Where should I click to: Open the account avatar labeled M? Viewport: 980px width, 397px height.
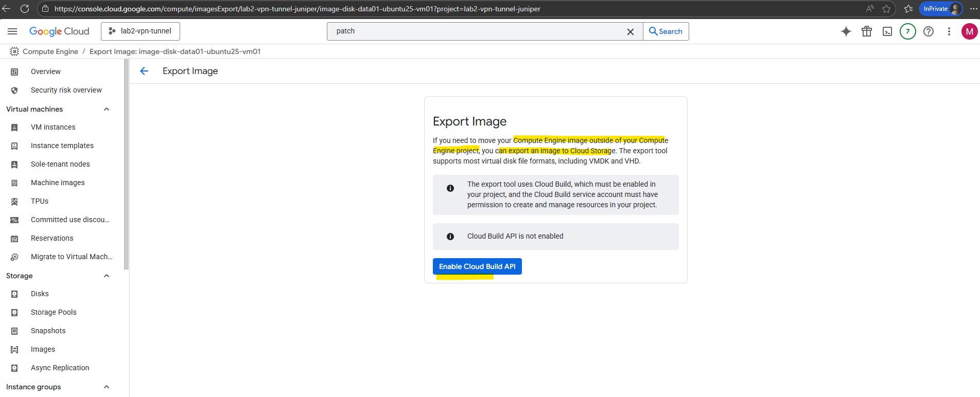[x=970, y=31]
